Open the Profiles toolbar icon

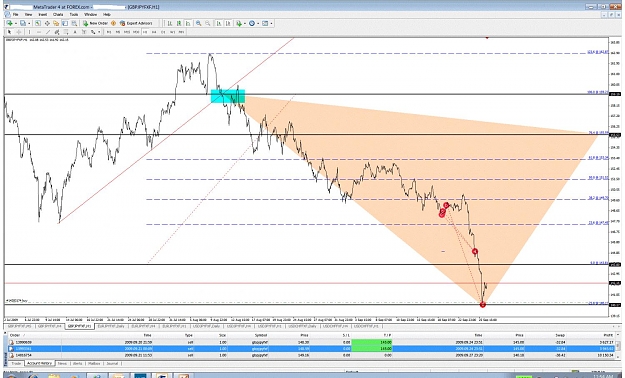click(x=23, y=24)
